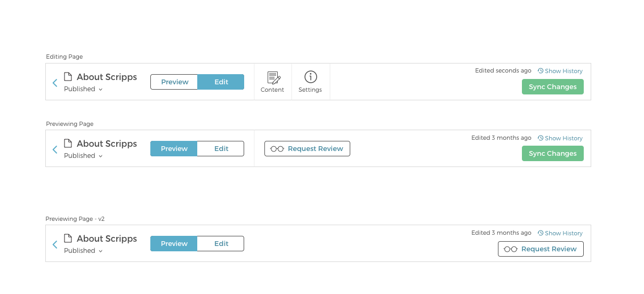Click page document icon in Editing Page bar

click(68, 76)
